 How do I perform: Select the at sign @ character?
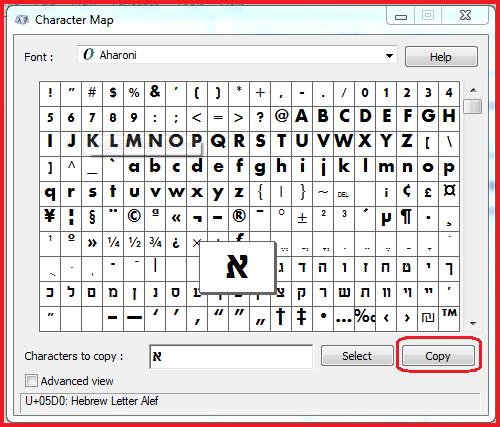[281, 119]
